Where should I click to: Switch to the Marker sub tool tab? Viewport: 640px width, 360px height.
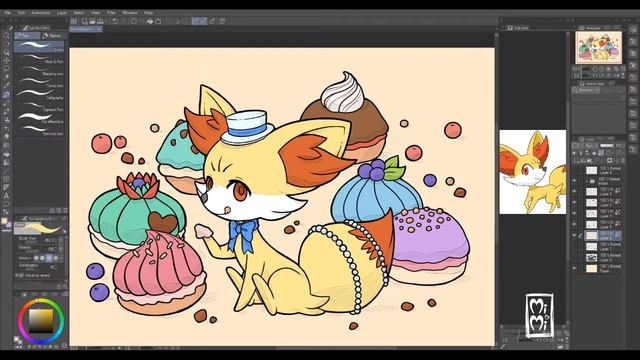[54, 36]
